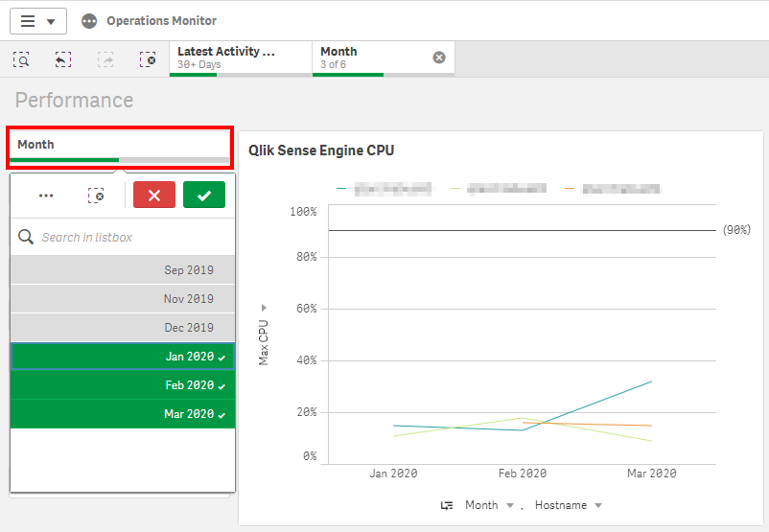Deselect Jan 2020 in the list
The image size is (769, 532).
[123, 357]
